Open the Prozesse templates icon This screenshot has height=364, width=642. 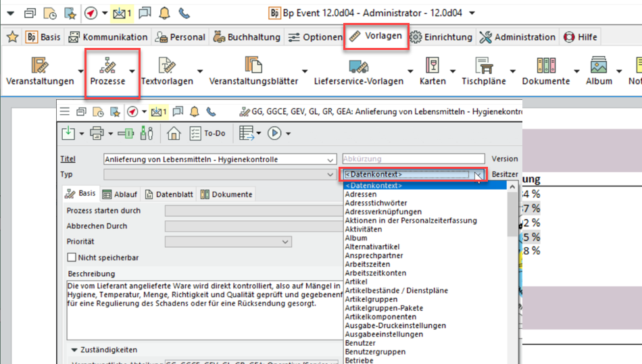[107, 66]
